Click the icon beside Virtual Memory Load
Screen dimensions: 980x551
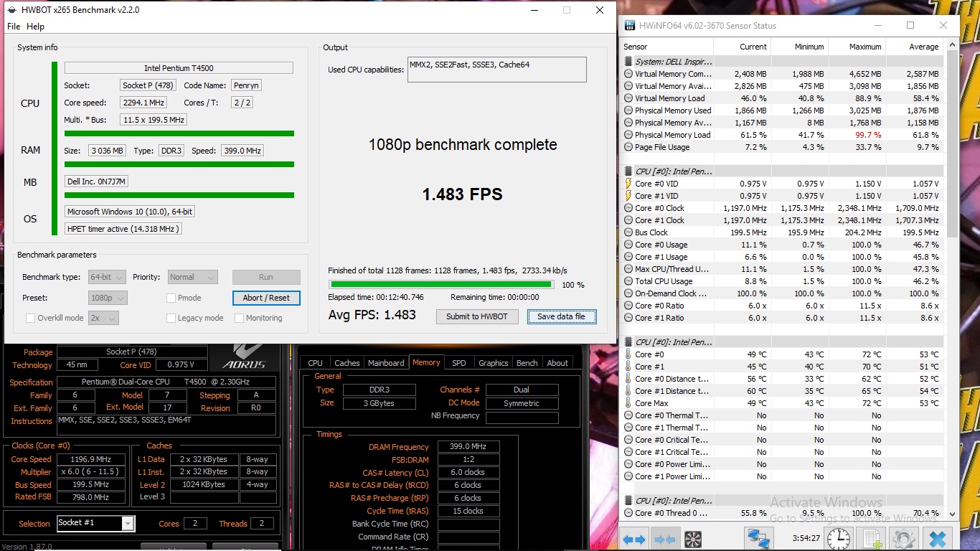pyautogui.click(x=628, y=98)
